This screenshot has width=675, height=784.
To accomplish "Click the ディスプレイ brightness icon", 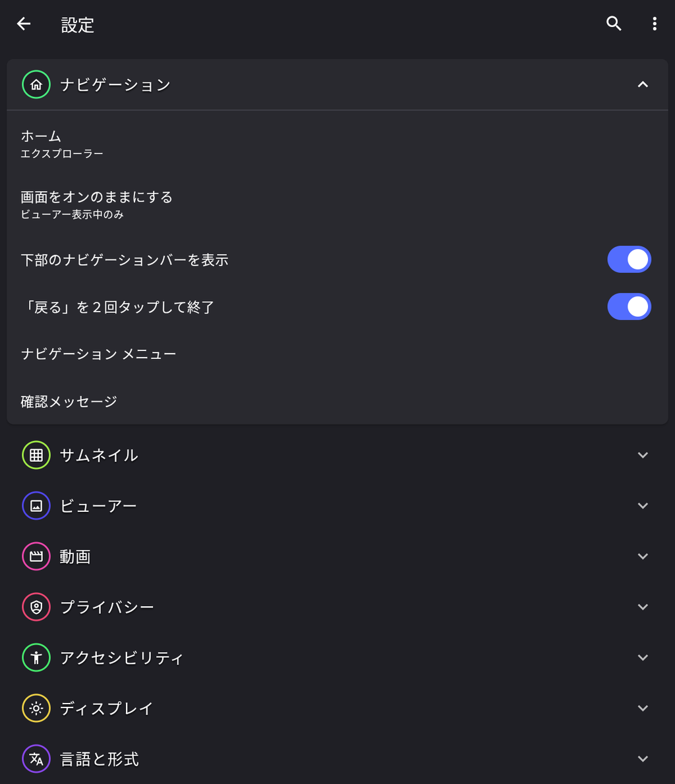I will [36, 708].
